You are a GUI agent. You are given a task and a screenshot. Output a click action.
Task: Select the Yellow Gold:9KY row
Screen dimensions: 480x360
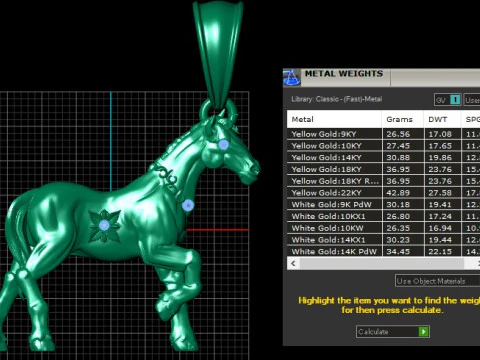pos(383,134)
